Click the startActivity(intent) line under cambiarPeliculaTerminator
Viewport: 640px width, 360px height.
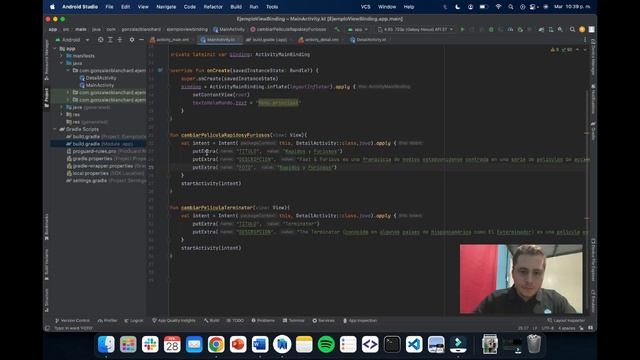(211, 248)
